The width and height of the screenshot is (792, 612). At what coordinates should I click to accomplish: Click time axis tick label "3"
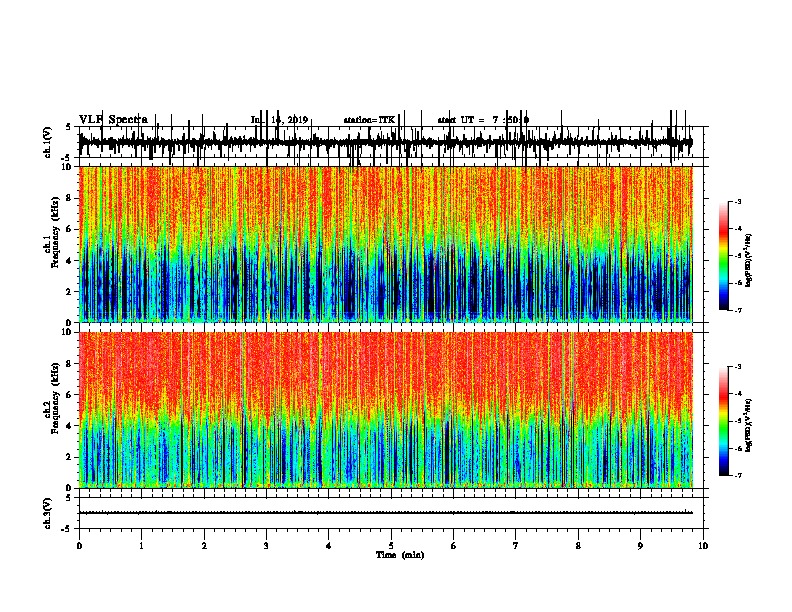tap(266, 546)
